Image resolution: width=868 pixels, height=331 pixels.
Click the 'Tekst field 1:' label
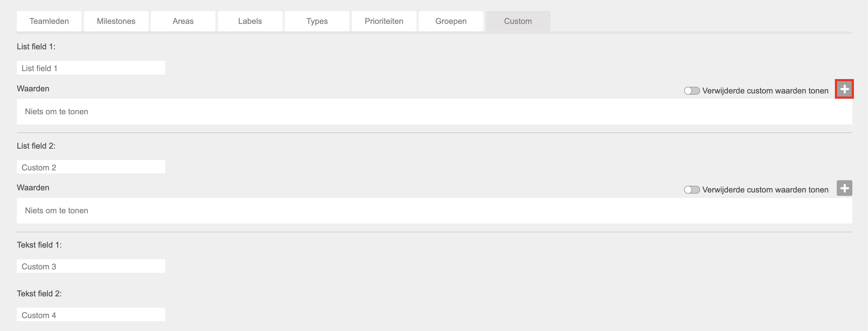click(x=40, y=245)
